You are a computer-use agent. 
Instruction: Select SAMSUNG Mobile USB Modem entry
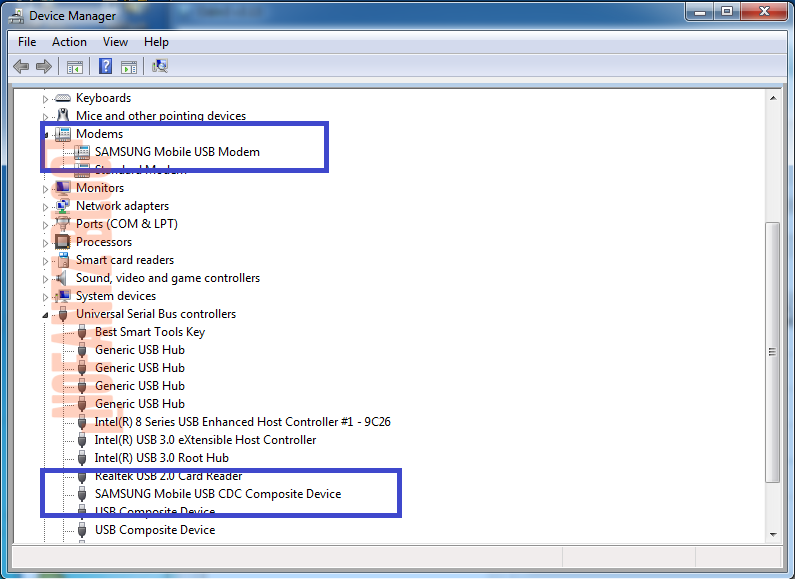pos(177,152)
